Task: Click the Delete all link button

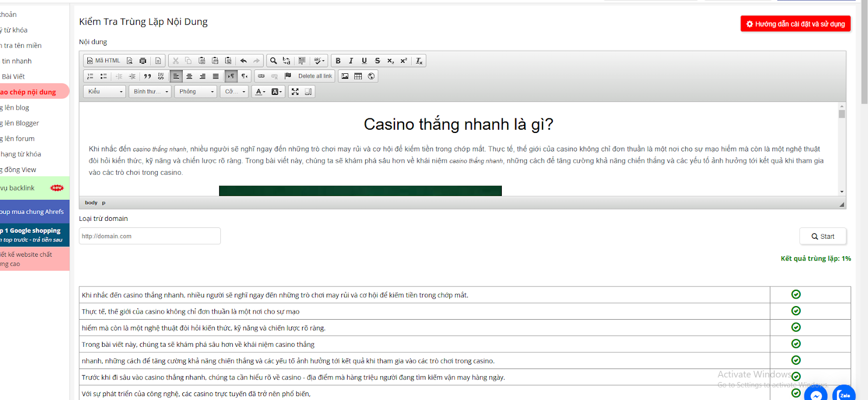Action: tap(315, 77)
